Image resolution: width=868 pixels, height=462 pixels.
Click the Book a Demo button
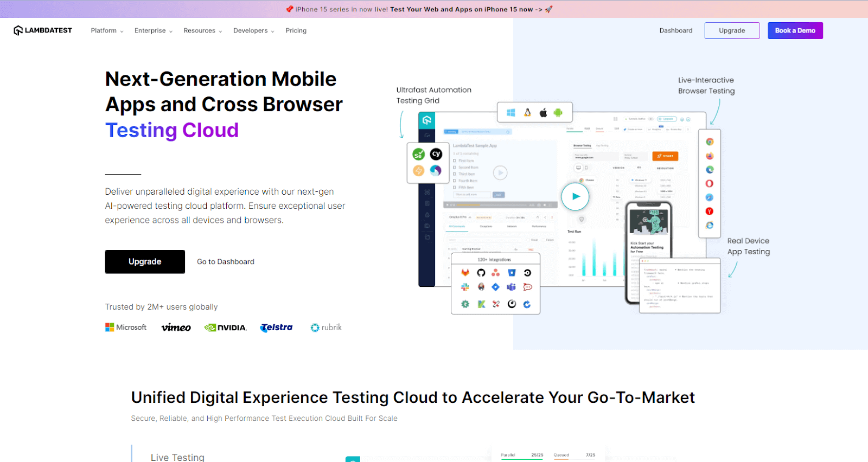click(x=795, y=31)
